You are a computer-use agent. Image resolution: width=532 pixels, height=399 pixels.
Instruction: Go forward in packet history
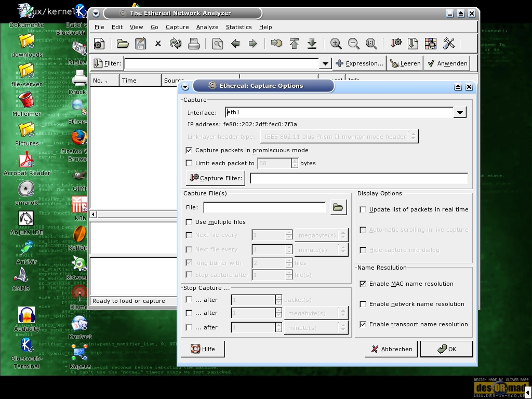coord(253,44)
